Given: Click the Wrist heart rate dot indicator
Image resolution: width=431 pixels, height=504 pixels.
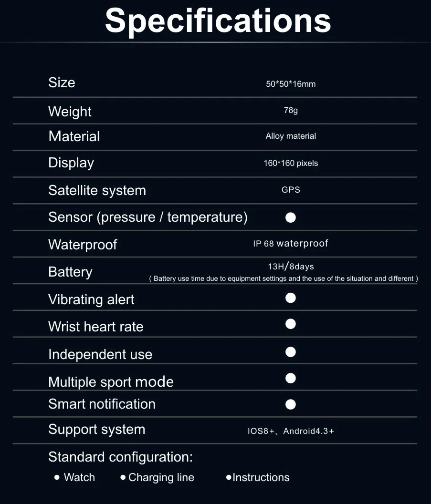Looking at the screenshot, I should point(291,324).
